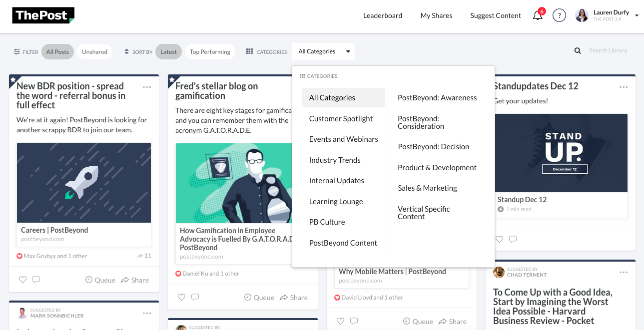Select the PB Culture category
The image size is (644, 330).
[327, 222]
